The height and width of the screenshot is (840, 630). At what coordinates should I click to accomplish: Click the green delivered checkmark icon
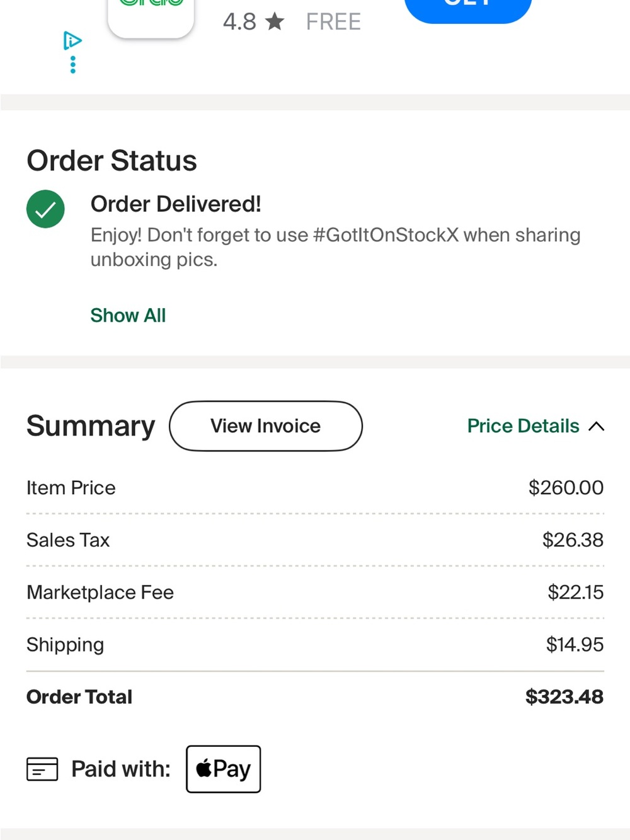point(45,209)
